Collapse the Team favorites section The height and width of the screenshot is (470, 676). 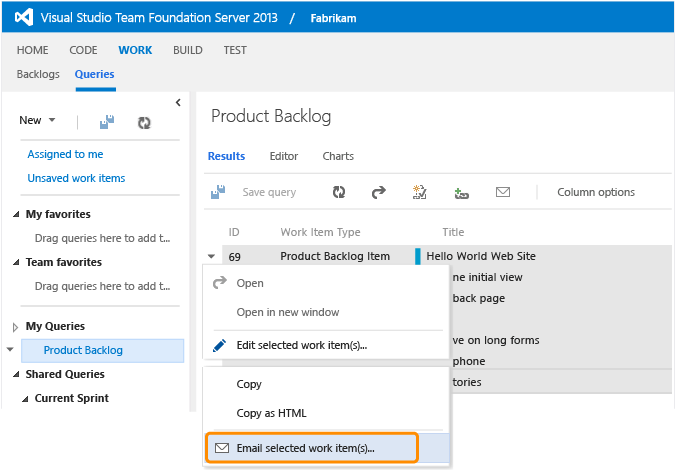(16, 262)
